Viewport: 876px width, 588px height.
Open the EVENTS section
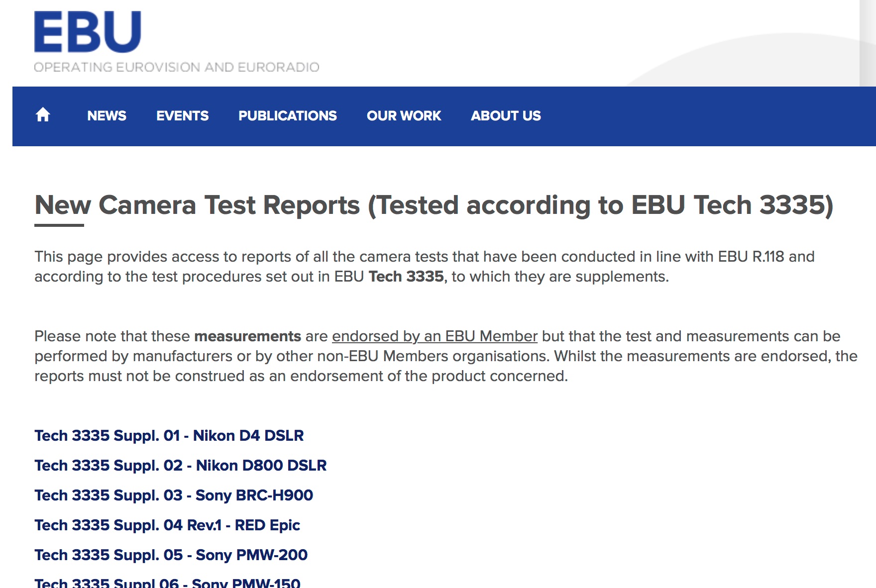coord(183,116)
